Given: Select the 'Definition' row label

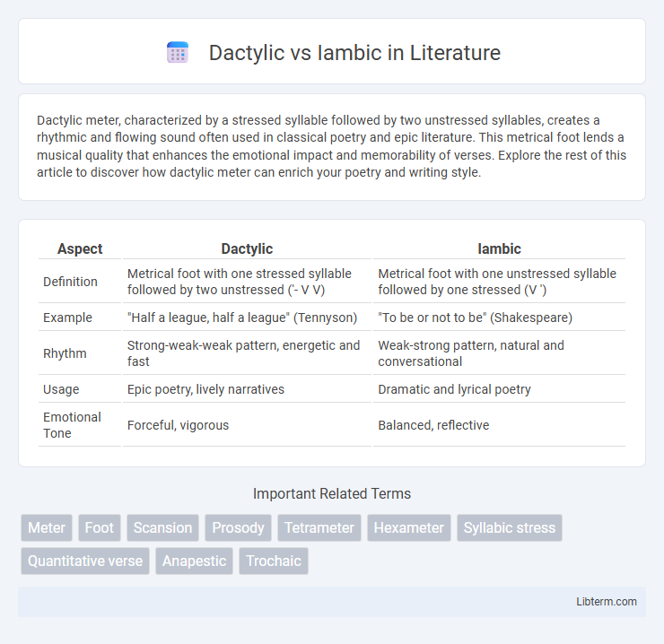Looking at the screenshot, I should (x=70, y=282).
